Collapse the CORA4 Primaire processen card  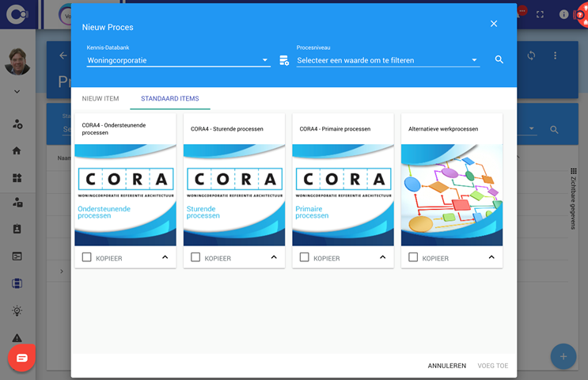382,257
